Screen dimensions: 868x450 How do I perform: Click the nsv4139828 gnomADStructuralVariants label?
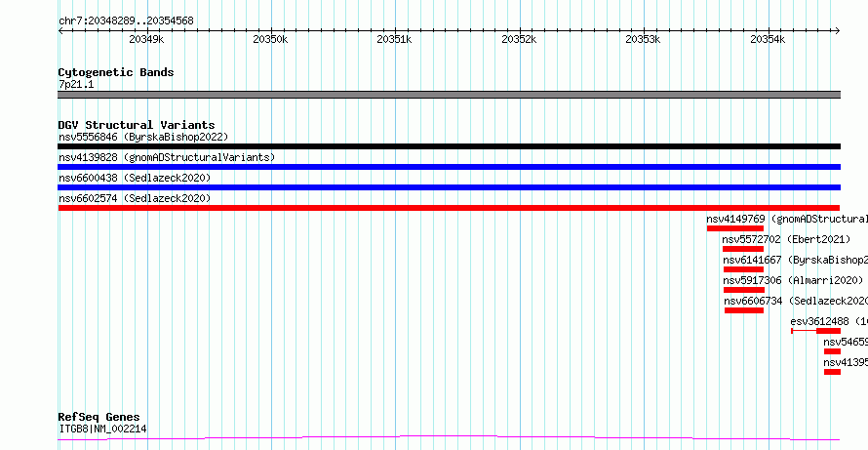pos(167,157)
